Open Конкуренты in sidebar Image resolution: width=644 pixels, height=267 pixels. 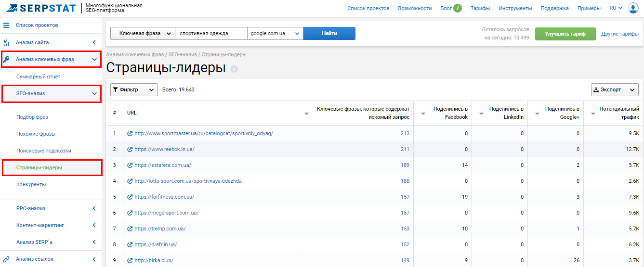(31, 184)
